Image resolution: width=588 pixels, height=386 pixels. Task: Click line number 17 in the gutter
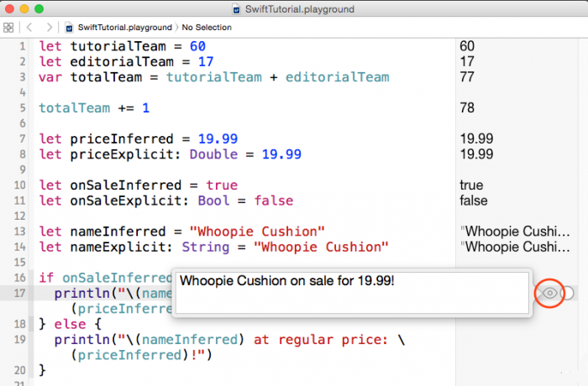point(18,293)
